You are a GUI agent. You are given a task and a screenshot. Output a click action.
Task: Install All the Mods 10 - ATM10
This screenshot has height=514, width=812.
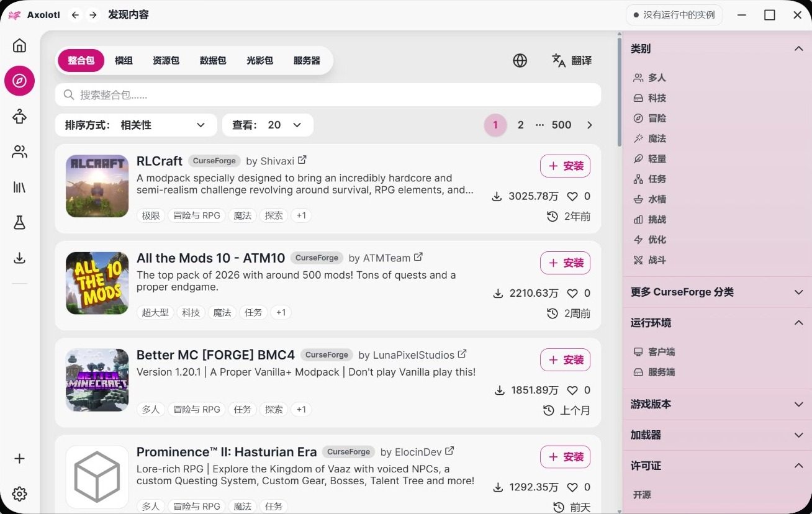point(566,263)
